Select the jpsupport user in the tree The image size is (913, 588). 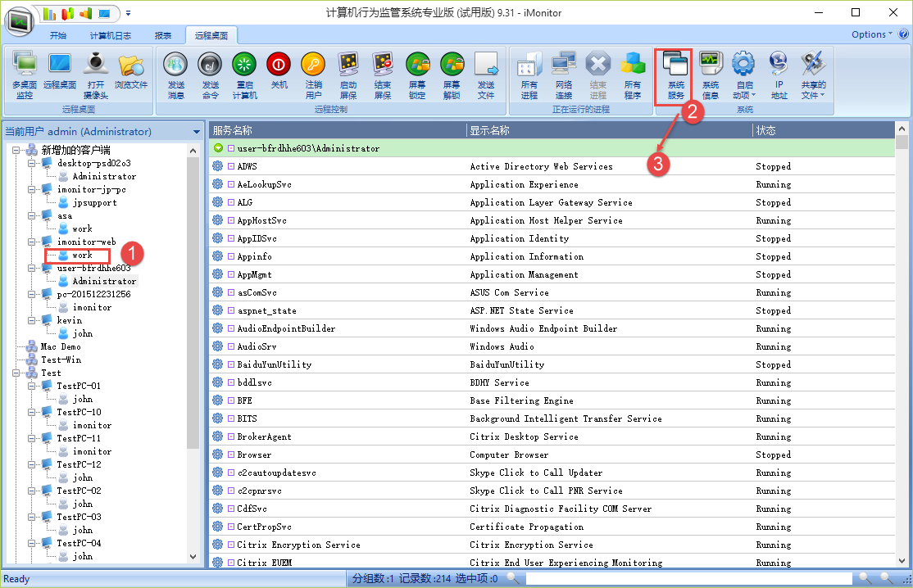[x=94, y=202]
